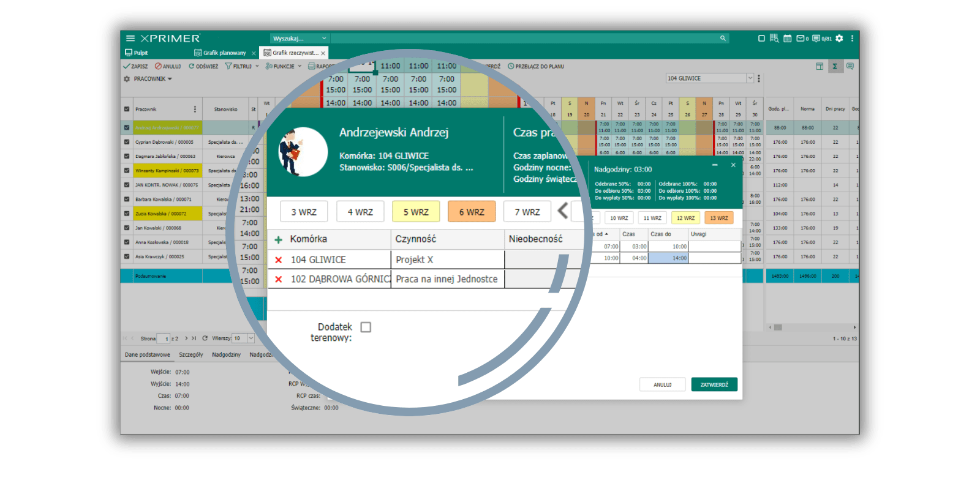Expand the 104 GLIWICE dropdown
The height and width of the screenshot is (494, 980).
pos(750,78)
